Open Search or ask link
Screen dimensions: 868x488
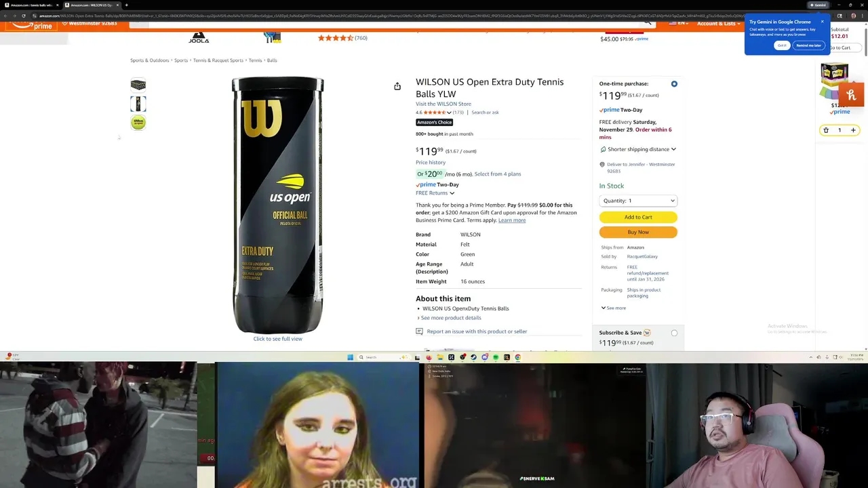tap(485, 113)
